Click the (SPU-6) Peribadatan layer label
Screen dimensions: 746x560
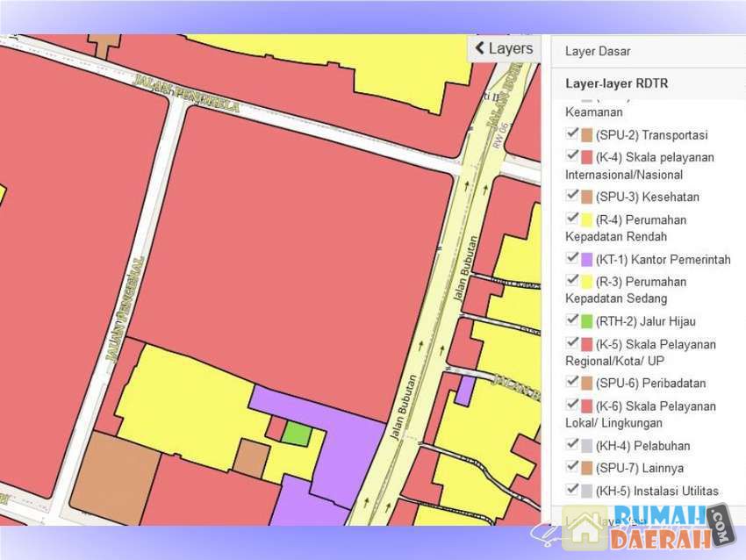click(x=650, y=384)
